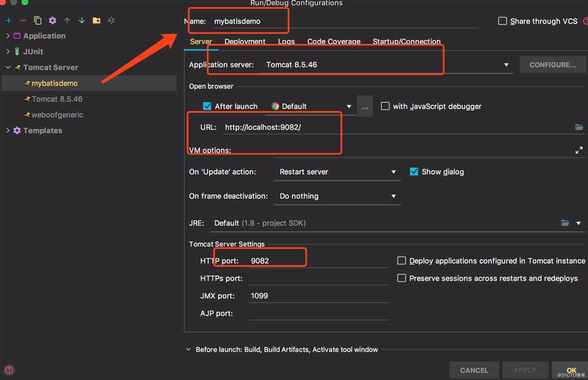Click the Chrome icon in browser selector

point(275,106)
